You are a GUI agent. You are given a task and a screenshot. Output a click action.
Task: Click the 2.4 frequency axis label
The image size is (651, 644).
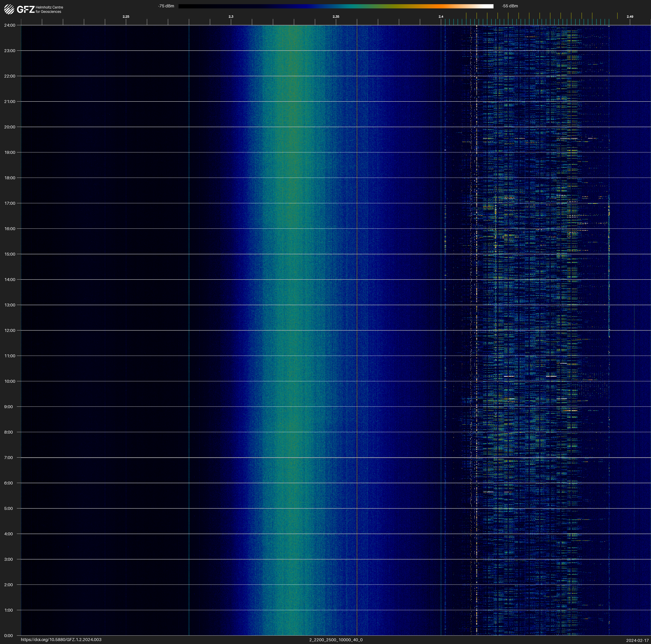click(441, 17)
